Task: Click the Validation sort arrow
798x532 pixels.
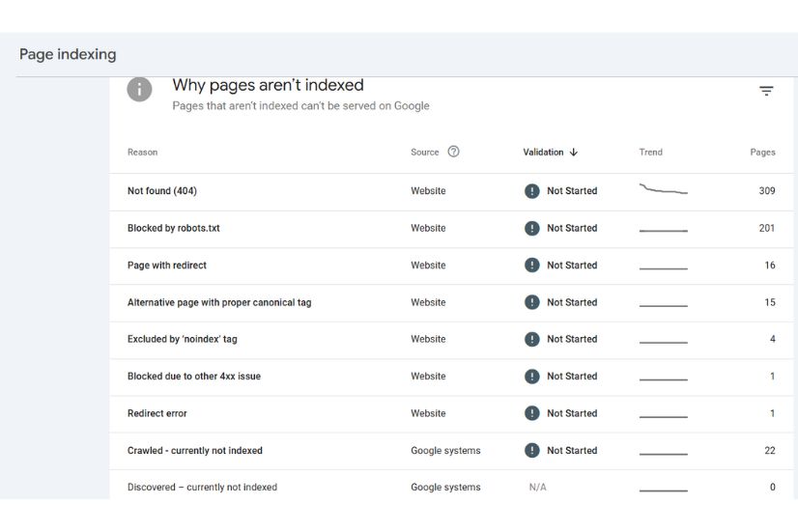Action: [x=574, y=153]
